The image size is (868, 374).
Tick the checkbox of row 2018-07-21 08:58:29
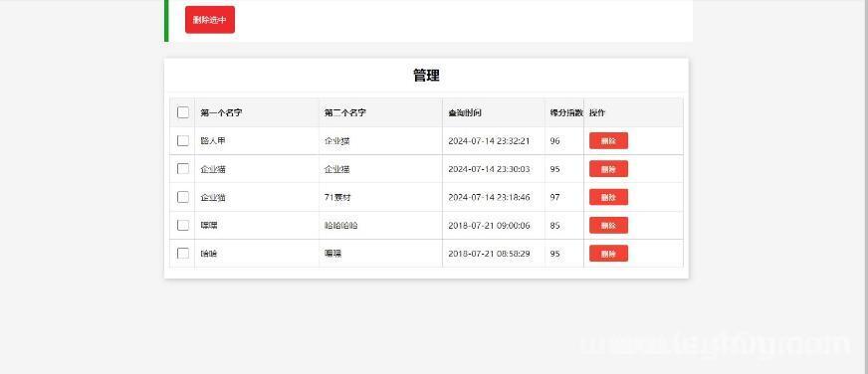183,254
